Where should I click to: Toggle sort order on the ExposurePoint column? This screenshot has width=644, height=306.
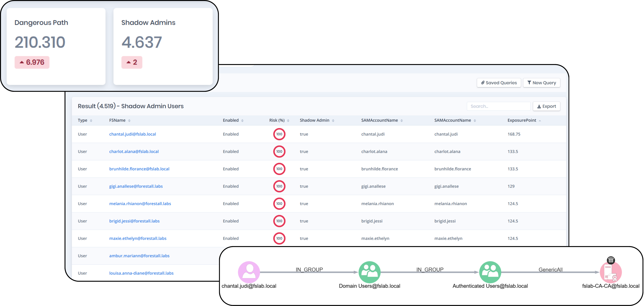pyautogui.click(x=540, y=120)
